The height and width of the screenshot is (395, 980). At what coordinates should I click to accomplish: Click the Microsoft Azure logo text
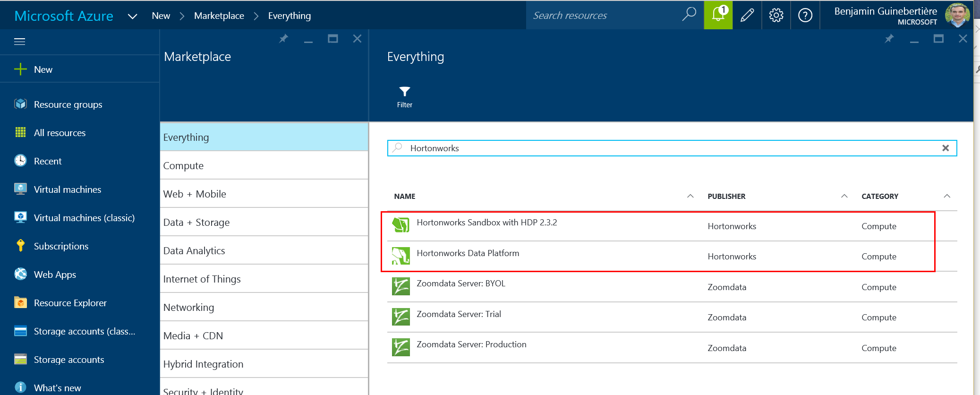(x=64, y=16)
